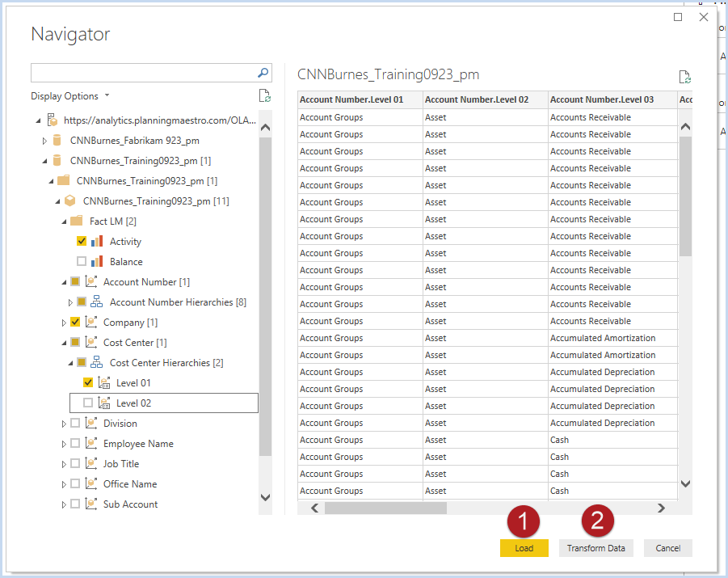
Task: Uncheck the Company checkbox
Action: pyautogui.click(x=75, y=322)
